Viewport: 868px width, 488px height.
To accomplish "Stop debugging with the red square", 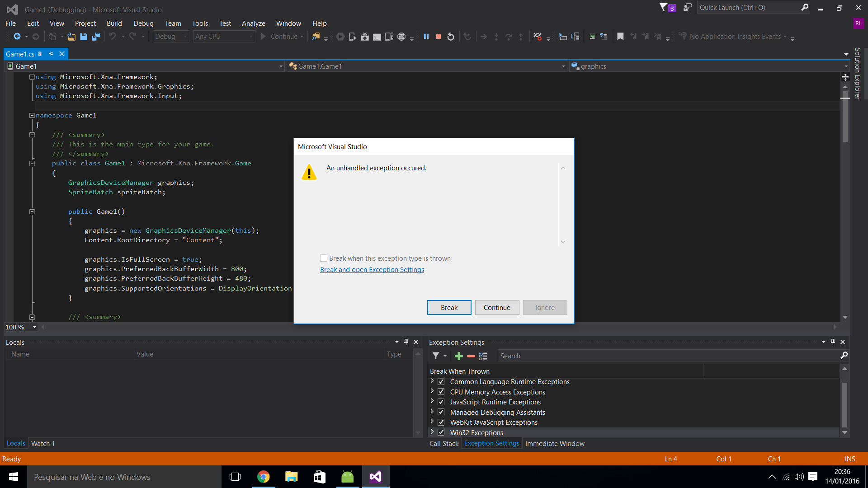I will (439, 37).
